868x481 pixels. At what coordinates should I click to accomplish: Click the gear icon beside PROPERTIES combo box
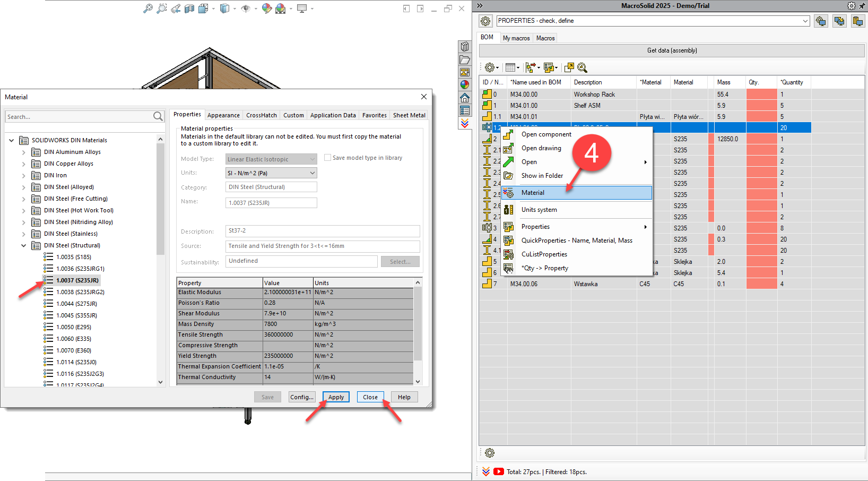485,21
